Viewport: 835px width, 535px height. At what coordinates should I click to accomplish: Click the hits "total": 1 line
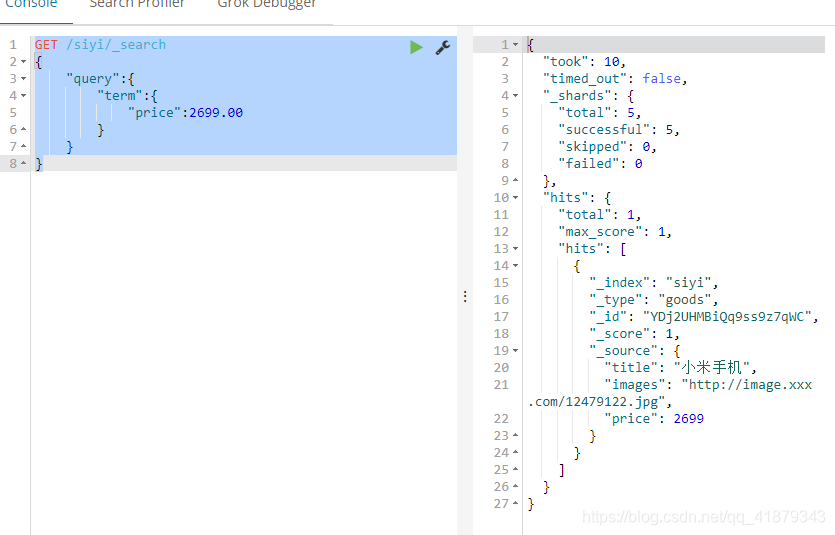click(x=600, y=215)
